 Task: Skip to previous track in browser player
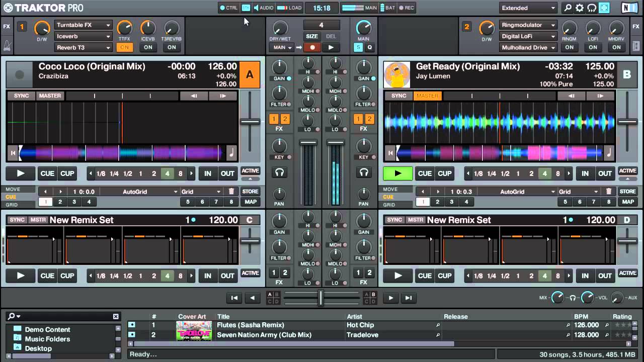[x=234, y=298]
